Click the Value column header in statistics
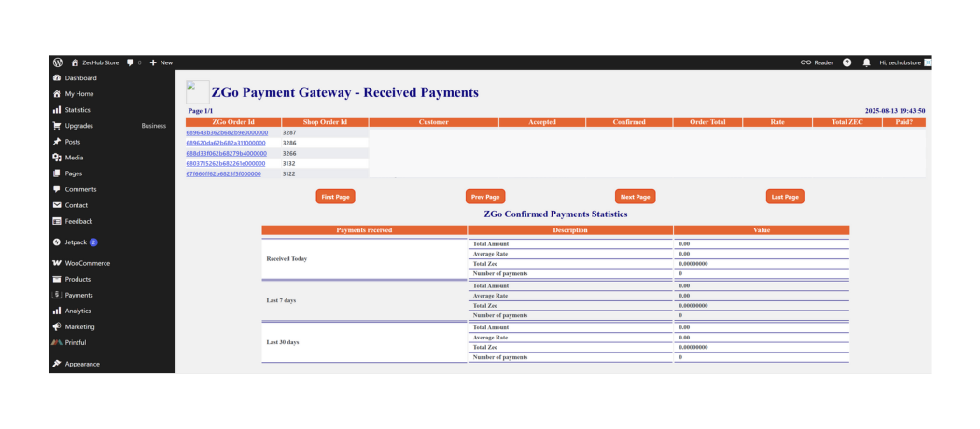 pos(762,230)
